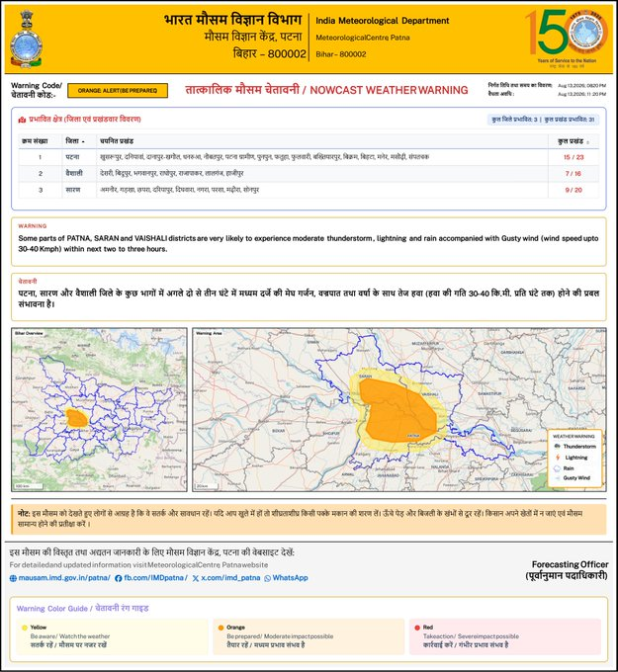The image size is (618, 672).
Task: Click the 7 / 16 block count
Action: (x=574, y=174)
